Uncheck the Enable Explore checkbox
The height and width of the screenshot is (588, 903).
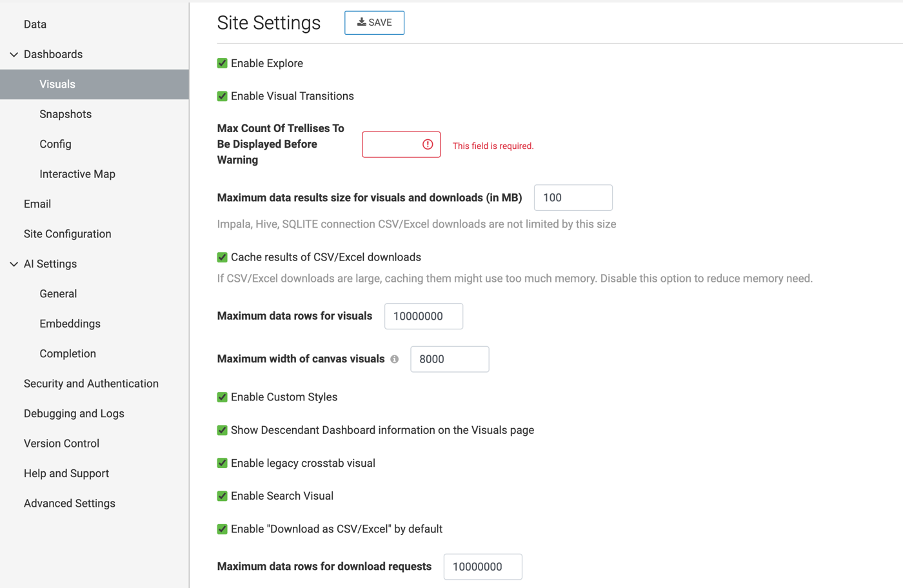coord(223,63)
